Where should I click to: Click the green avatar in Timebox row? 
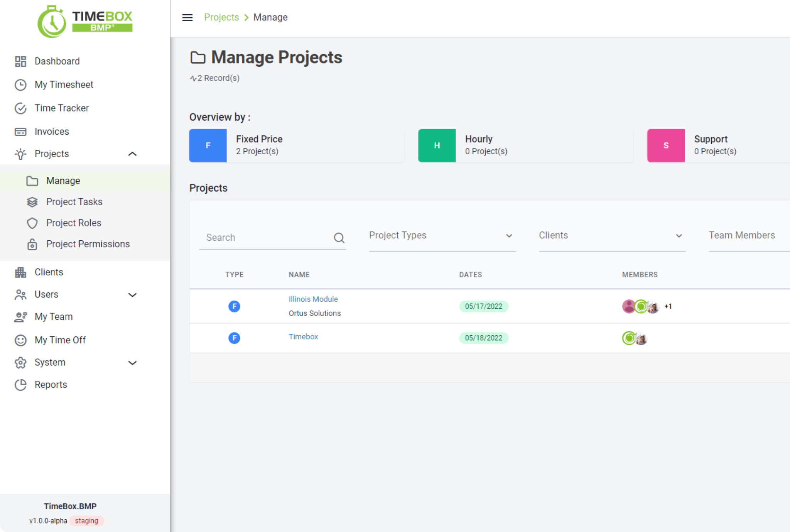tap(629, 338)
